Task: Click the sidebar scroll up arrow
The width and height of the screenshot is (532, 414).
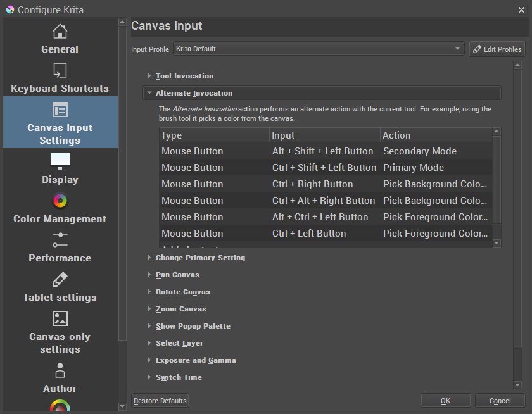Action: click(122, 22)
